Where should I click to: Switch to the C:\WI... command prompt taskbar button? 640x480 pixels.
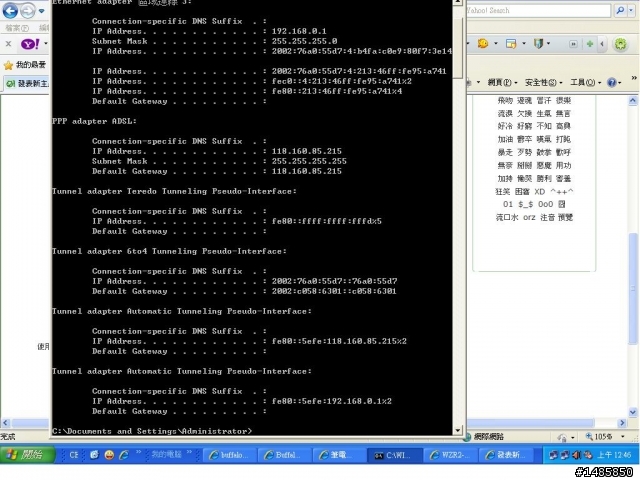[395, 455]
